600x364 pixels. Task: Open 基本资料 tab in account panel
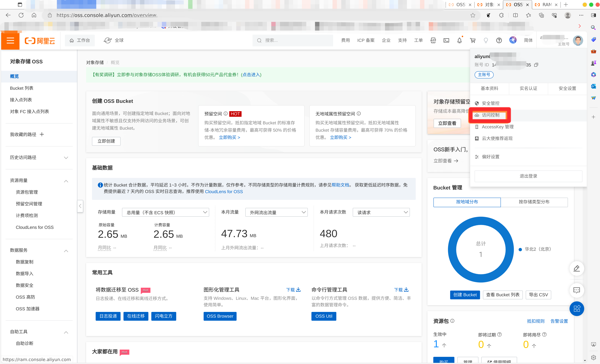pyautogui.click(x=489, y=89)
